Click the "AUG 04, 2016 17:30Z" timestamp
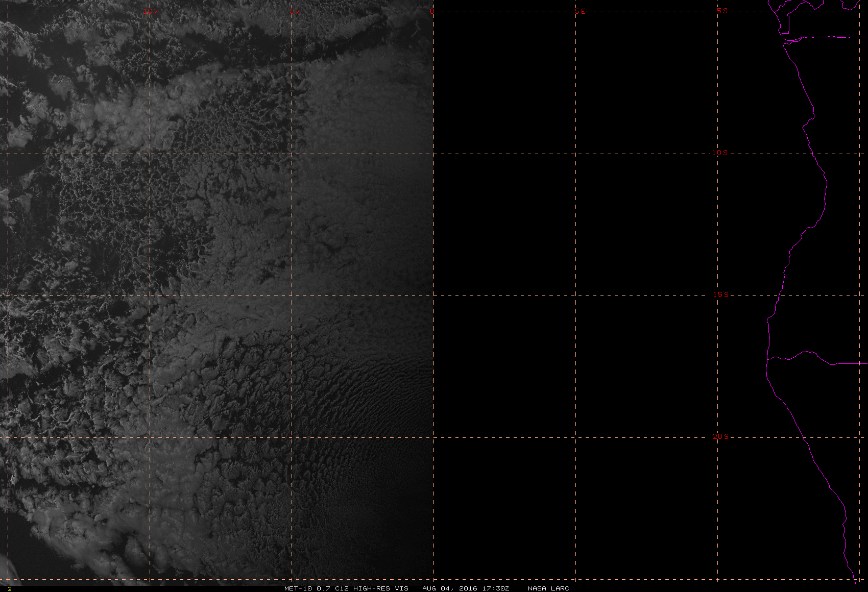 (466, 588)
